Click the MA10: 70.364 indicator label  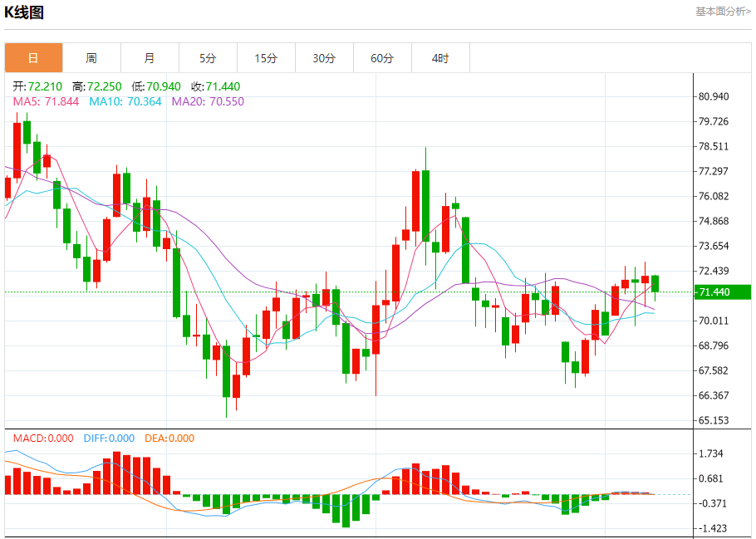(125, 101)
